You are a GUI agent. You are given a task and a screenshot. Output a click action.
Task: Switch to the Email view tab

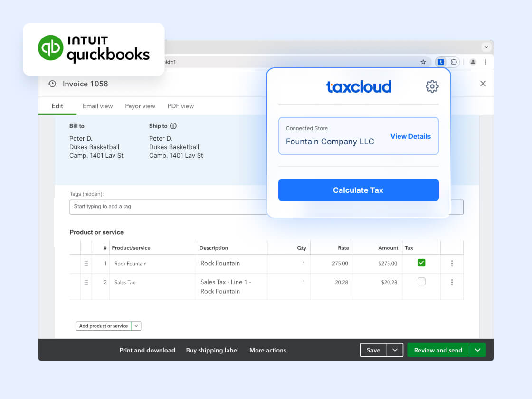click(97, 106)
